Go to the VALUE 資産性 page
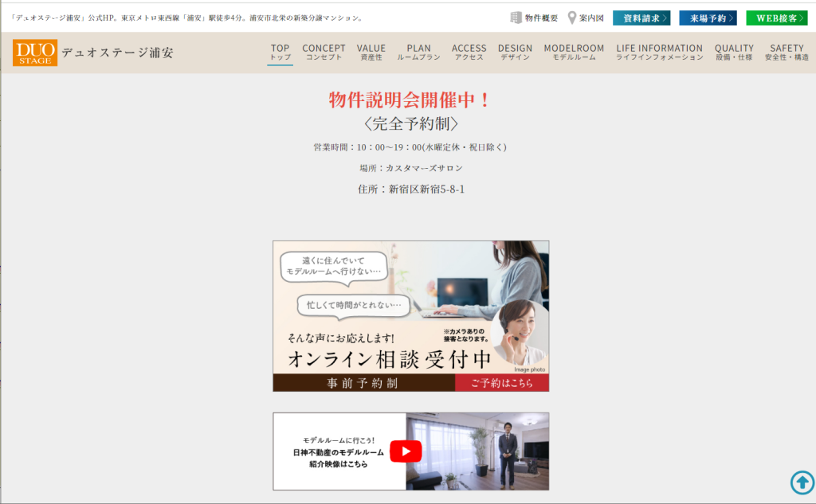 coord(371,53)
